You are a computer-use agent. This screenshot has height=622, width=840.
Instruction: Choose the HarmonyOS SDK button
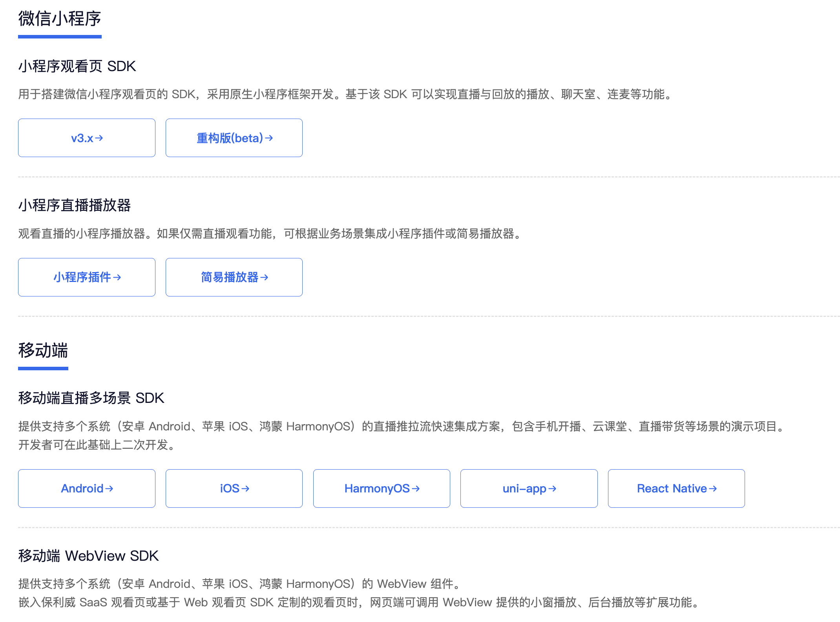point(382,488)
